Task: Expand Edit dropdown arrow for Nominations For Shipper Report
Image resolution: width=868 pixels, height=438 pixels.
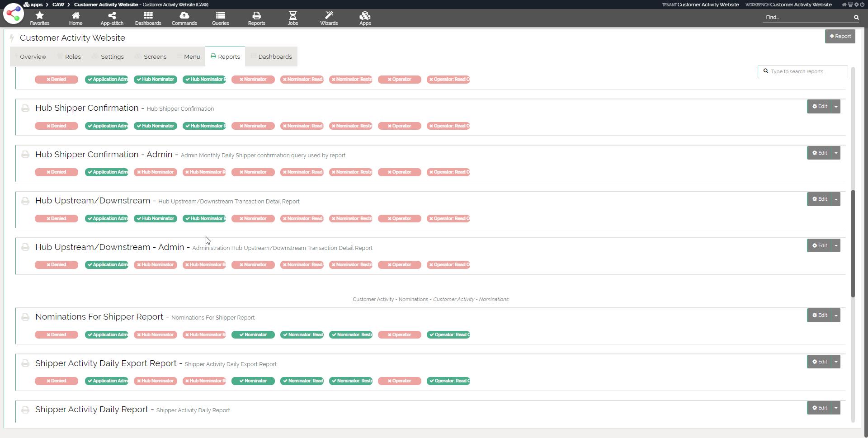Action: (836, 316)
